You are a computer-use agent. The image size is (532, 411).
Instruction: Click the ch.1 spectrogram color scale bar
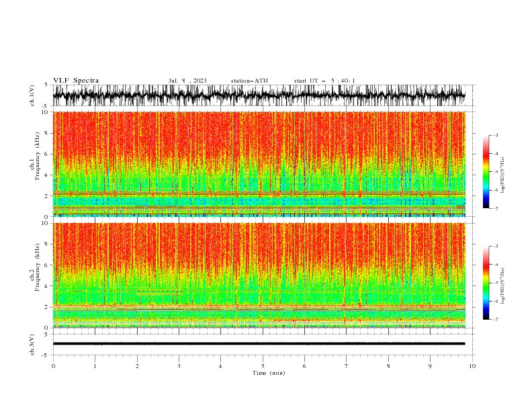(486, 172)
